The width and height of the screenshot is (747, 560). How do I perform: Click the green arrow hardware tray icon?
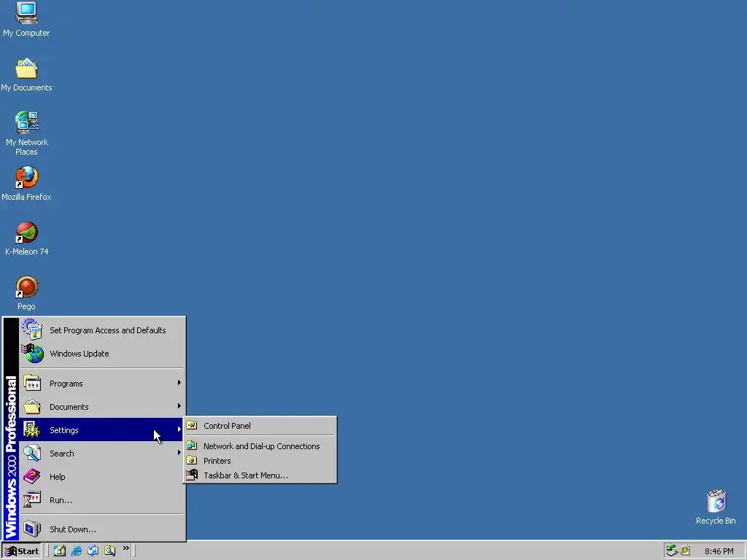(672, 551)
